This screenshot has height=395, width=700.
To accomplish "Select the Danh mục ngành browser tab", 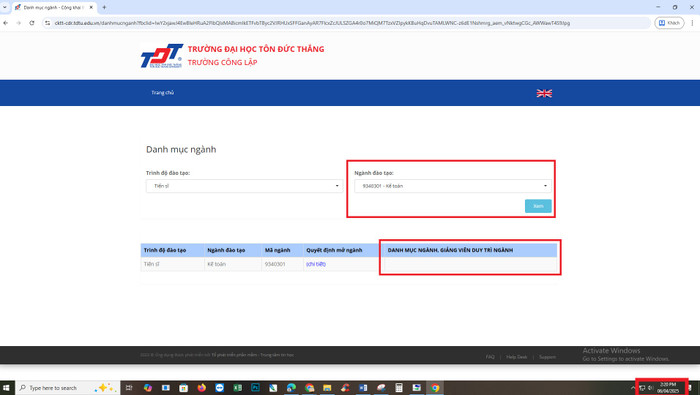I will click(54, 7).
